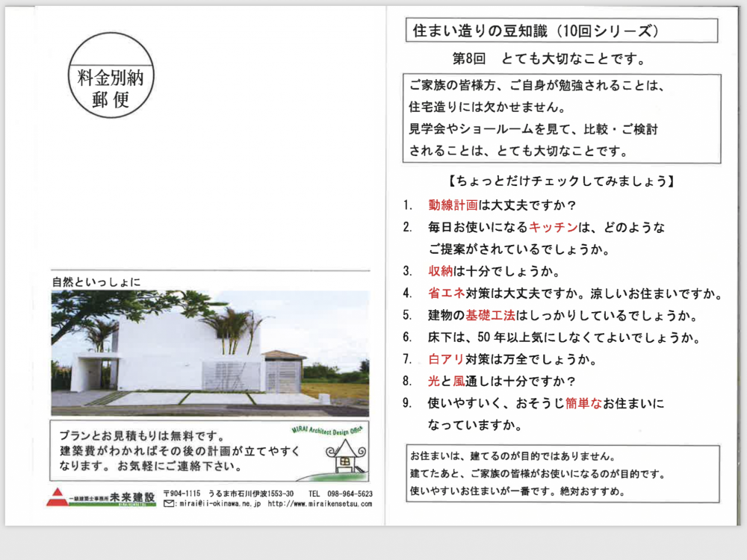Click item 7 白アリ対策は万全でしょうか。
The width and height of the screenshot is (747, 560).
[500, 359]
